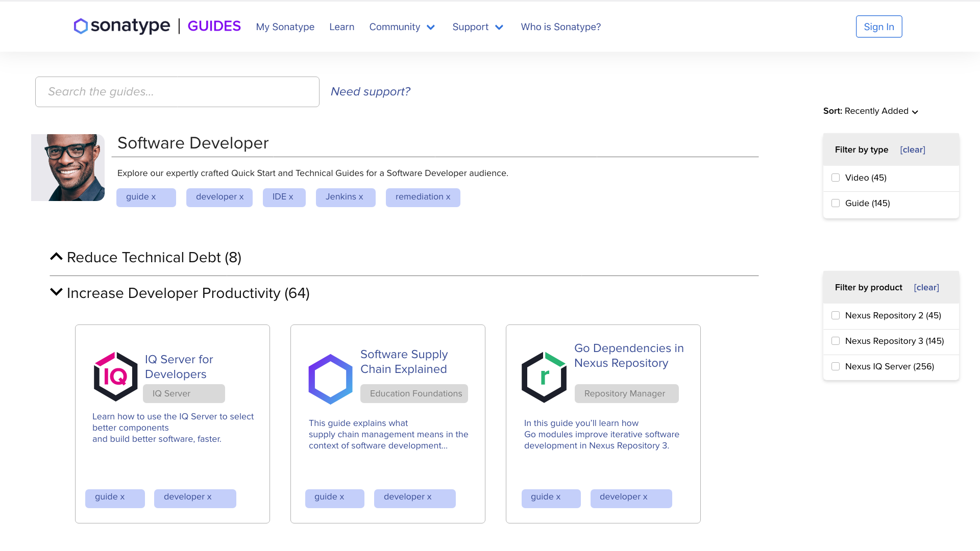Check the Guide (145) type filter
This screenshot has height=551, width=980.
836,203
